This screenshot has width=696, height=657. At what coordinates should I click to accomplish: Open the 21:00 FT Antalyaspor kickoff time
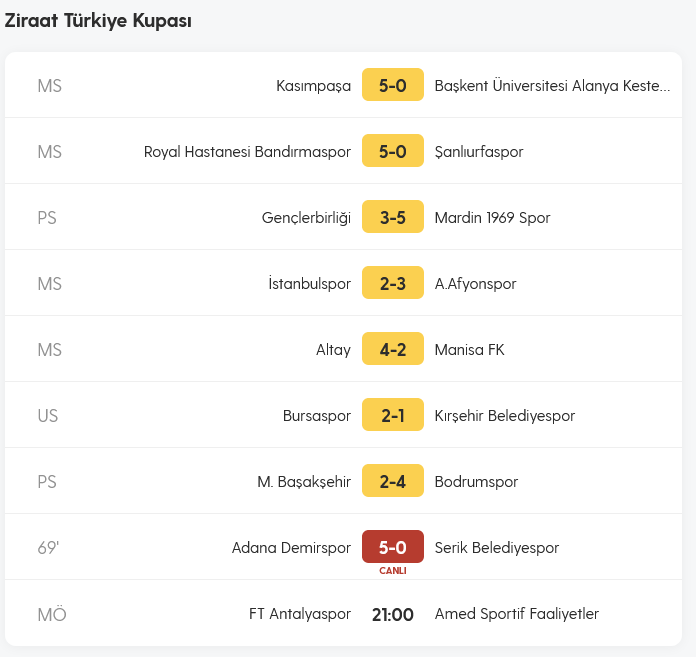pyautogui.click(x=393, y=614)
